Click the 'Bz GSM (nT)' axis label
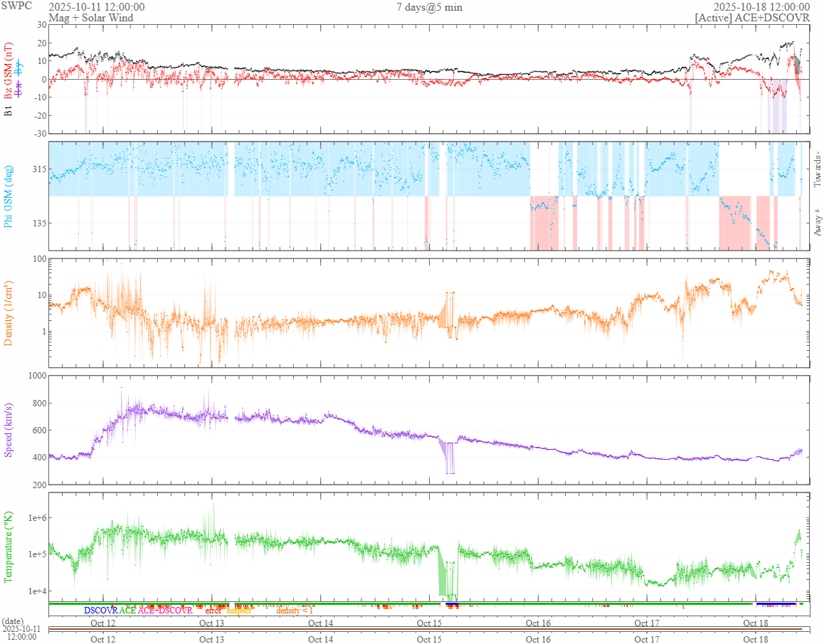824x644 pixels. click(8, 71)
